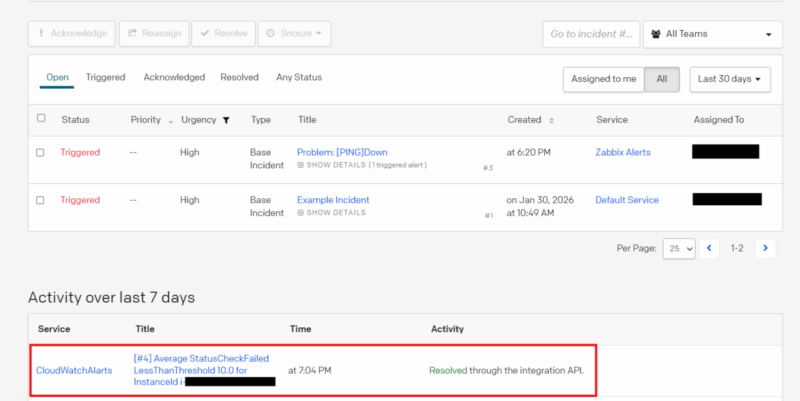Switch to the Resolved tab
The height and width of the screenshot is (401, 800).
tap(239, 77)
